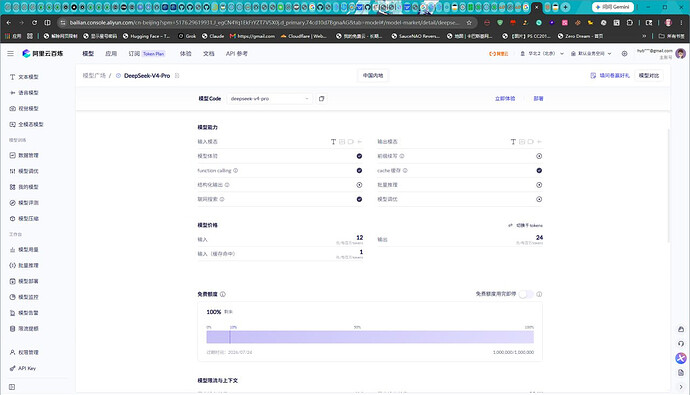Switch to the 模型 top navigation tab

[88, 54]
